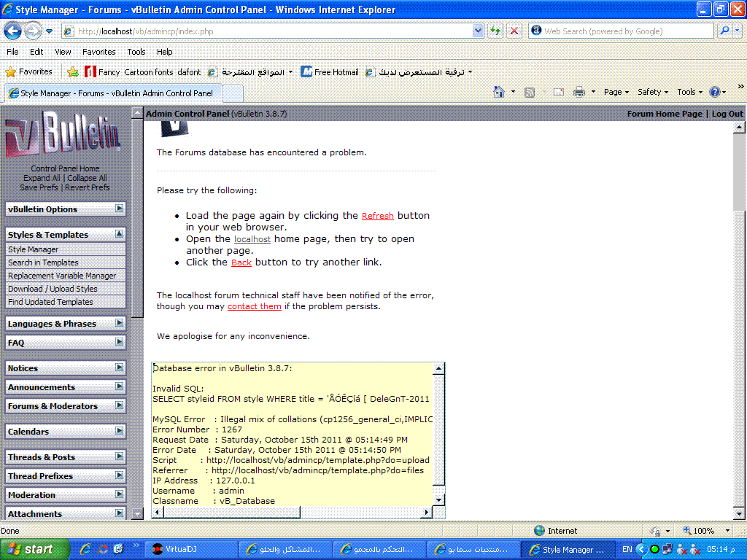Screen dimensions: 747x560
Task: Open the Tools menu in menu bar
Action: click(136, 52)
